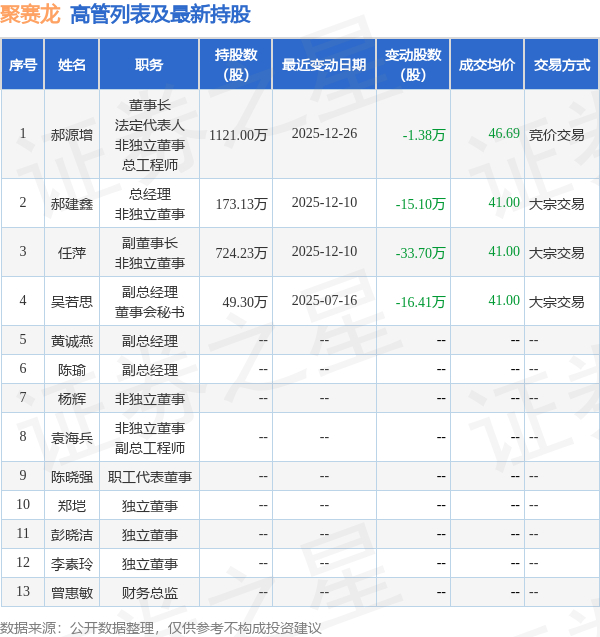Screen dimensions: 600x637
Task: Select the name 黄诚燕
Action: coord(71,341)
